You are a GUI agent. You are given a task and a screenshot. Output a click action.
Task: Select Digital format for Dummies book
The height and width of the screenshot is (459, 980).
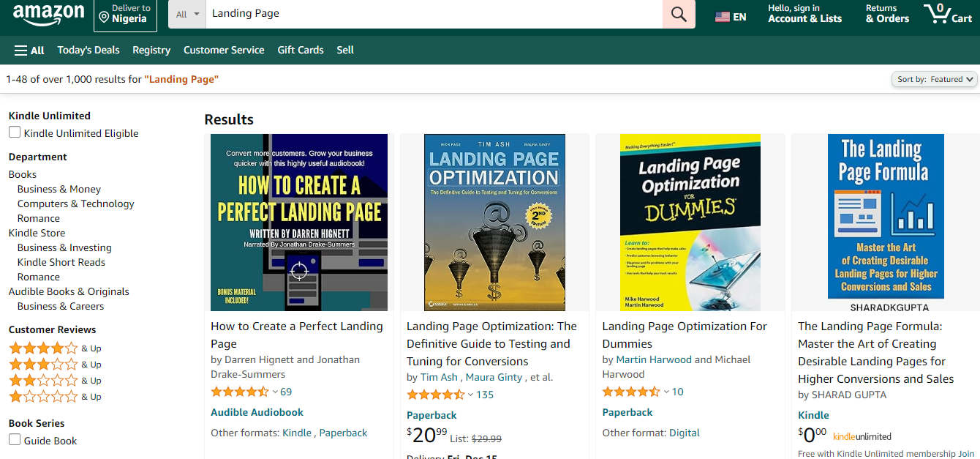click(685, 433)
